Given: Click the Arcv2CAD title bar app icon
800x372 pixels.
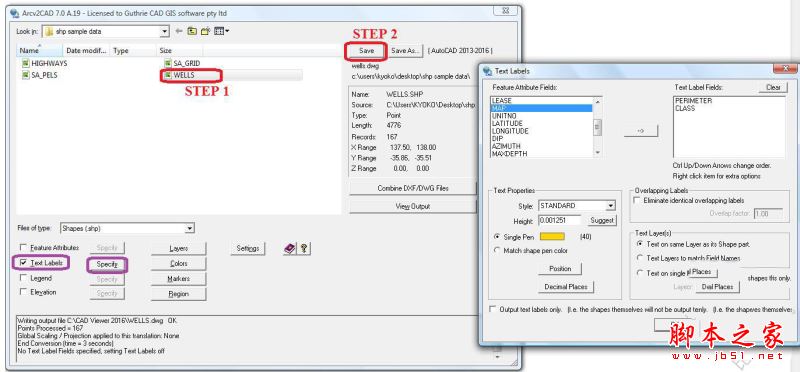Looking at the screenshot, I should (14, 13).
